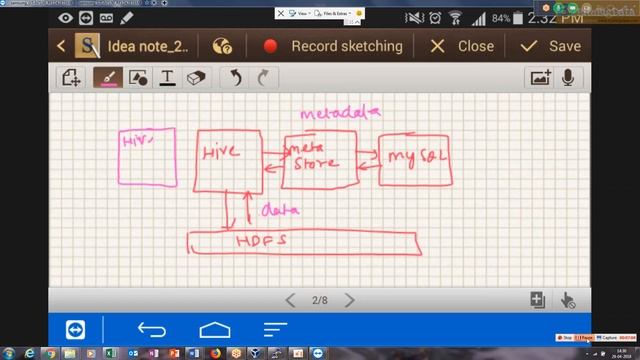The height and width of the screenshot is (360, 640).
Task: Click Capture in recorder overlay
Action: click(x=607, y=338)
